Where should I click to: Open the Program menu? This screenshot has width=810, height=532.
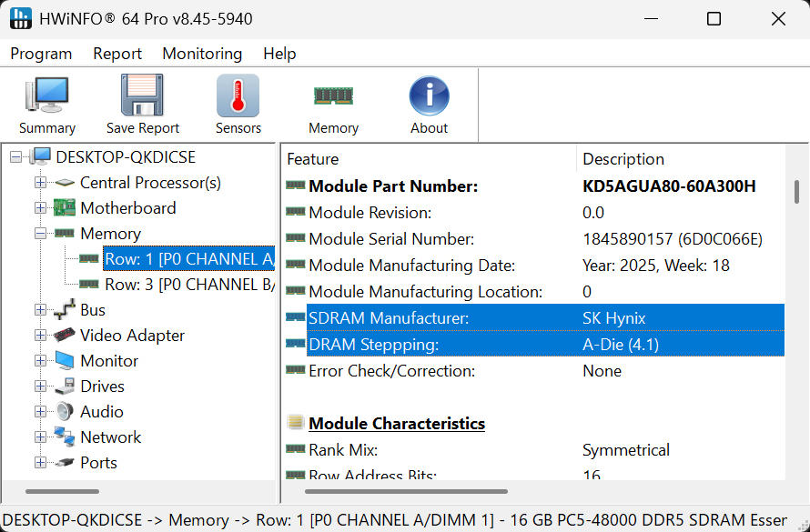coord(41,54)
